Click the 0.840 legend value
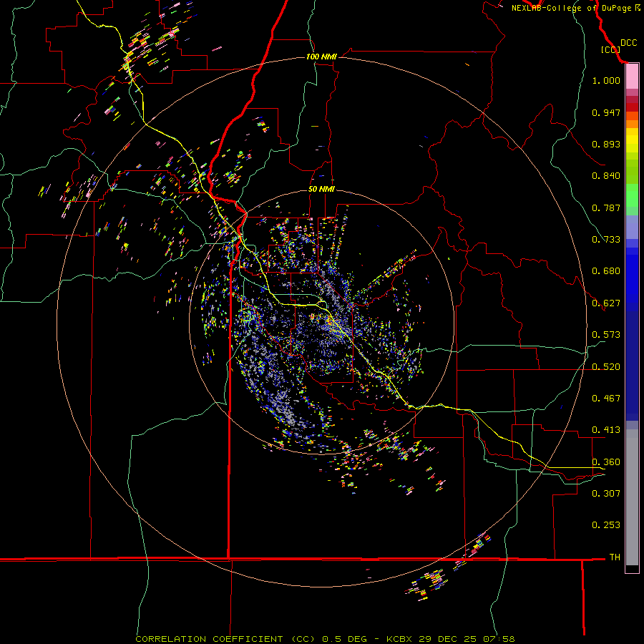Screen dimensions: 644x644 (606, 176)
